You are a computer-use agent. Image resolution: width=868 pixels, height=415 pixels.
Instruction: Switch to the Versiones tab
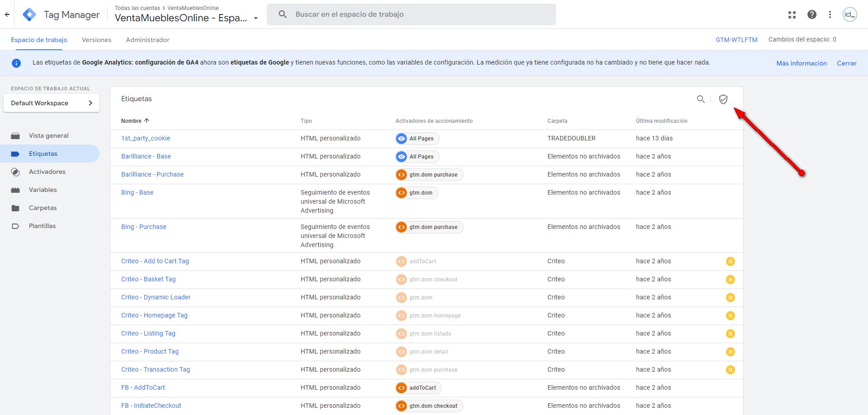tap(96, 40)
